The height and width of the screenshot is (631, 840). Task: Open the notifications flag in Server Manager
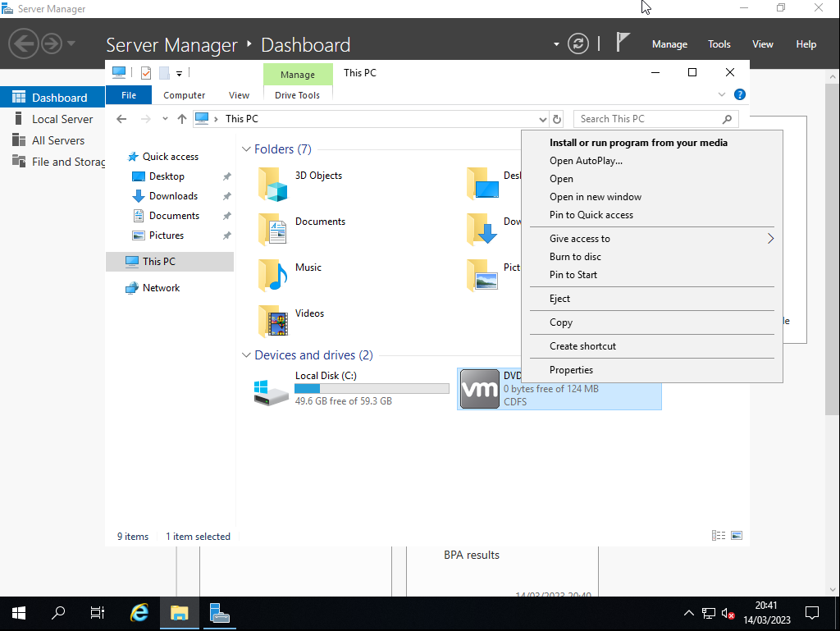[623, 43]
